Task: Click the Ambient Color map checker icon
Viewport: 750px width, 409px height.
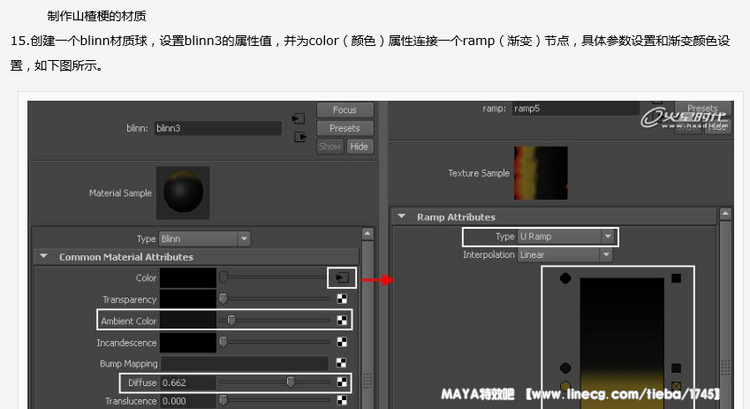Action: pos(342,320)
